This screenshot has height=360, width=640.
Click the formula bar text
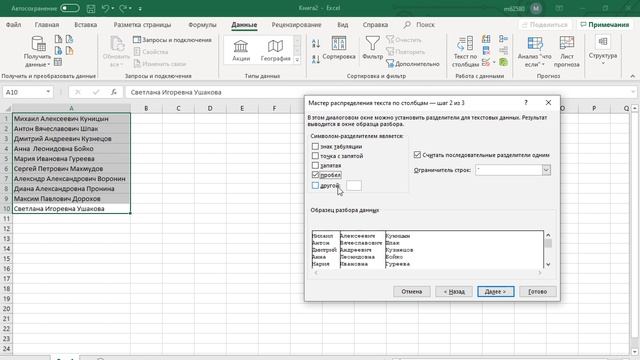click(x=176, y=92)
